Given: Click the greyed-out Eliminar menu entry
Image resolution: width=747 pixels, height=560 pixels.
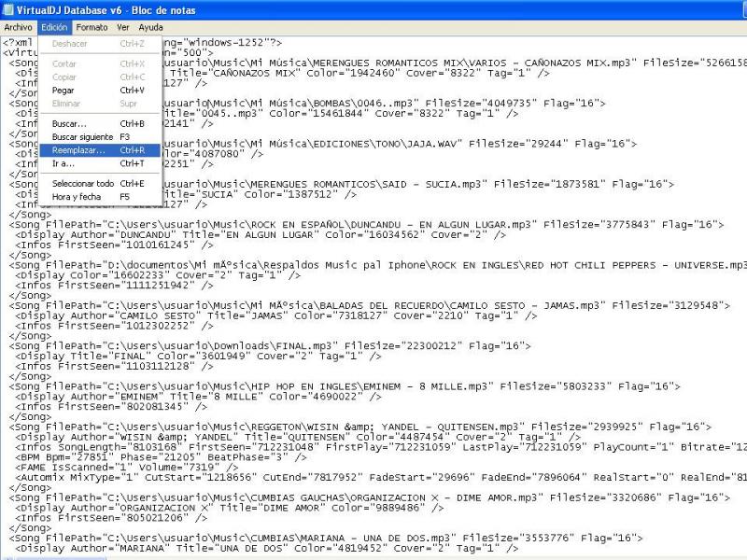Looking at the screenshot, I should [100, 104].
